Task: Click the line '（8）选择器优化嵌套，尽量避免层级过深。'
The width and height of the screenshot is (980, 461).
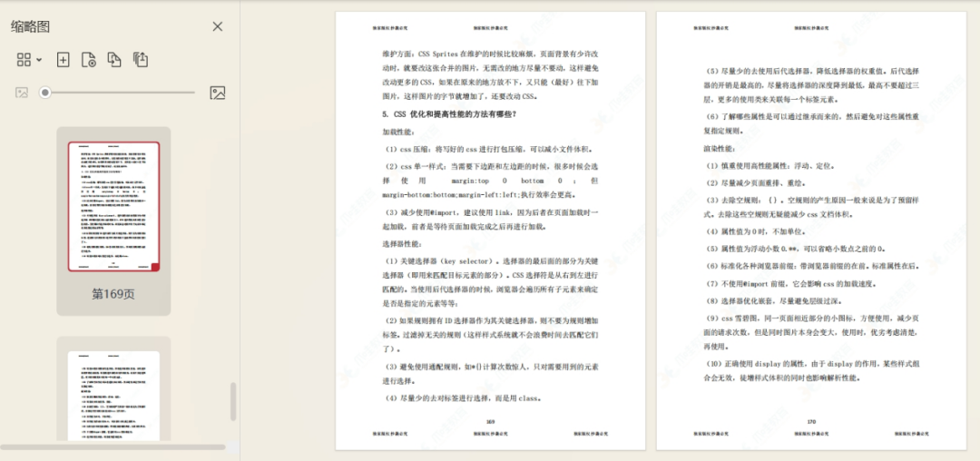Action: (x=774, y=300)
